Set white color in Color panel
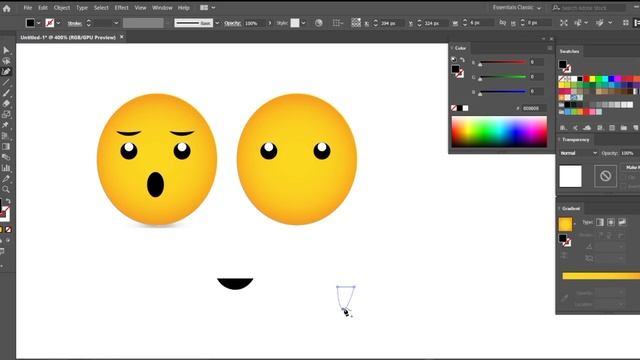The width and height of the screenshot is (640, 360). click(465, 108)
